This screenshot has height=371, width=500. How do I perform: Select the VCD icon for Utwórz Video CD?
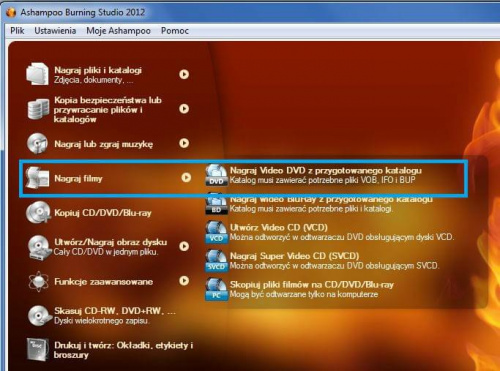216,232
